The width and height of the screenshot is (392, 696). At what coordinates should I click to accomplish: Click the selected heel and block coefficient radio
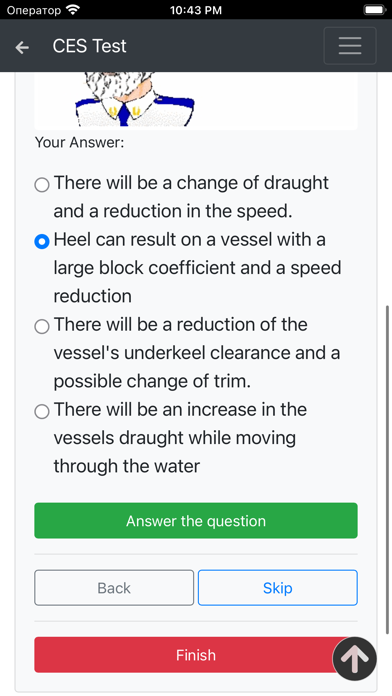click(42, 241)
